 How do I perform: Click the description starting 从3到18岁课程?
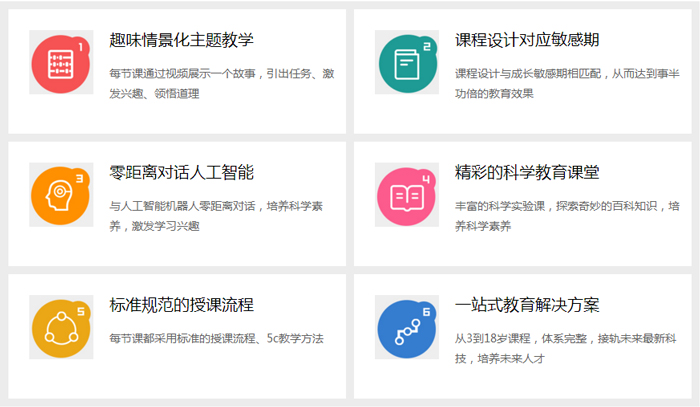click(566, 349)
